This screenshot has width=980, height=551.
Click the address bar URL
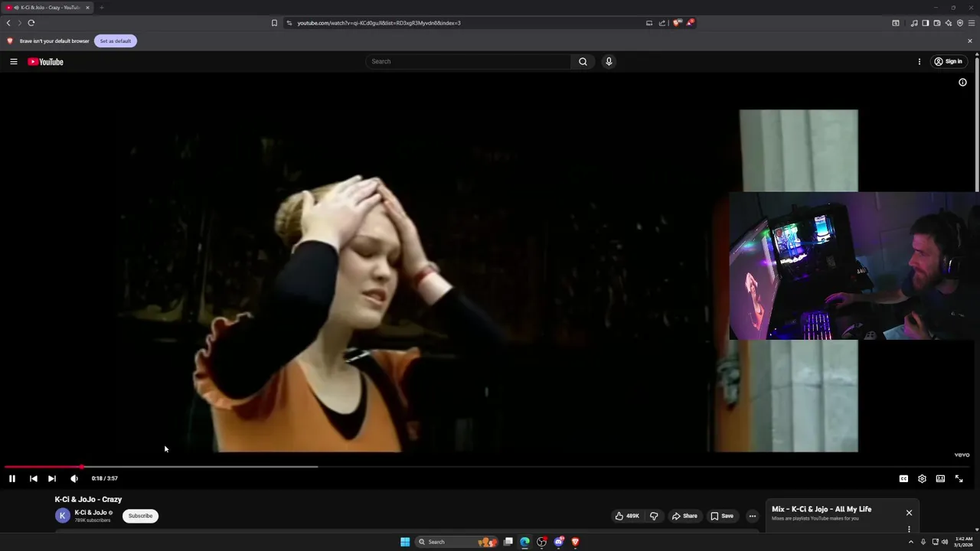pos(379,23)
